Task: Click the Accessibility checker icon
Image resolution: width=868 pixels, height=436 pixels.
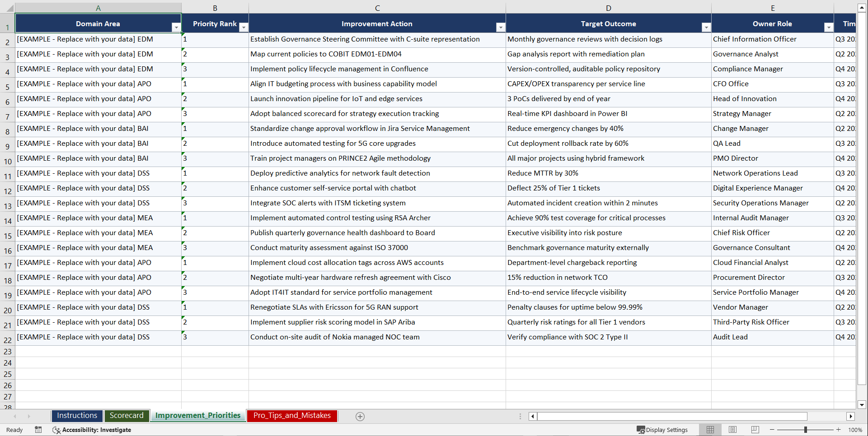Action: 56,430
